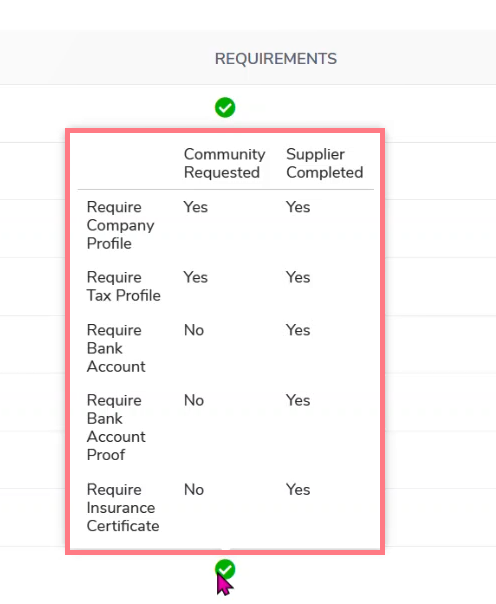Select the Require Insurance Certificate label
Screen dimensions: 496x604
(x=123, y=508)
